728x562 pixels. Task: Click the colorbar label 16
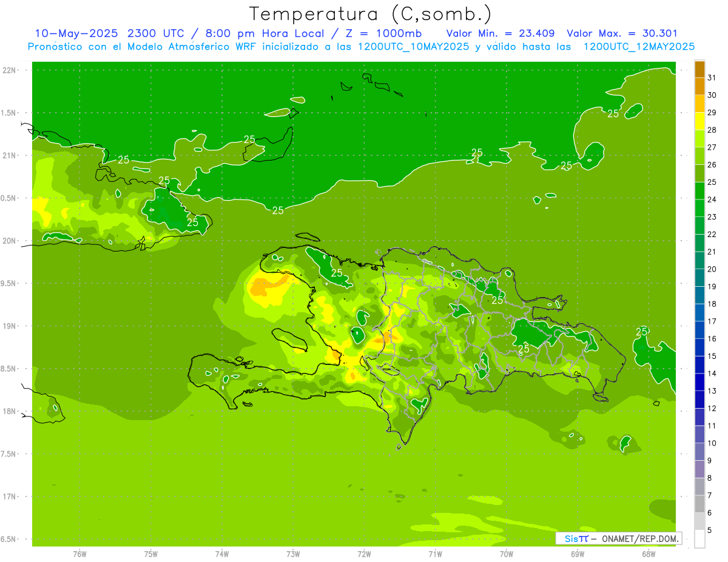click(712, 339)
